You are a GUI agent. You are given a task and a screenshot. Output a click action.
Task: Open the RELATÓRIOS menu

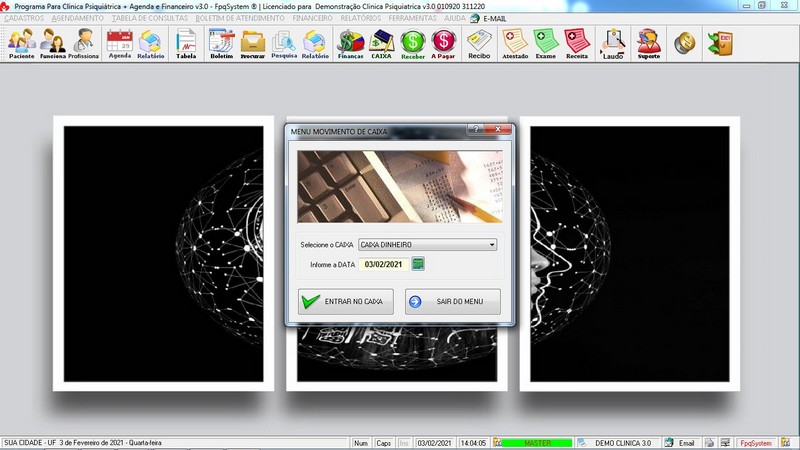(x=361, y=18)
